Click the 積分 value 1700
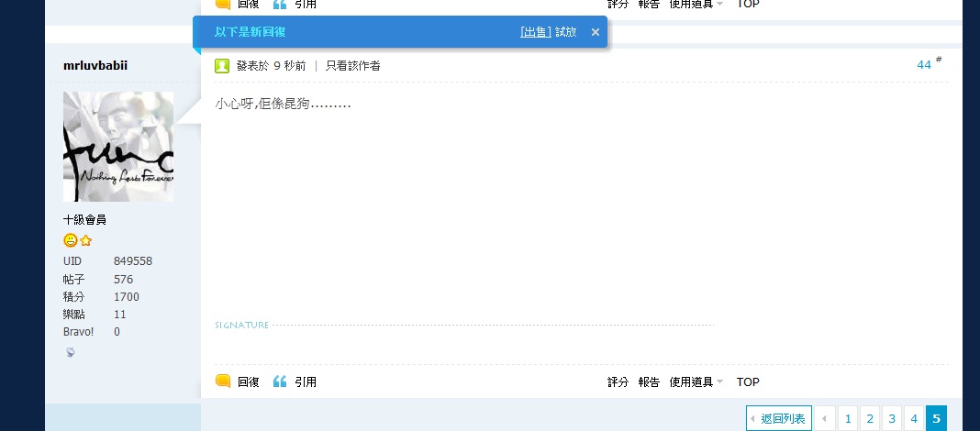Image resolution: width=980 pixels, height=431 pixels. coord(127,297)
